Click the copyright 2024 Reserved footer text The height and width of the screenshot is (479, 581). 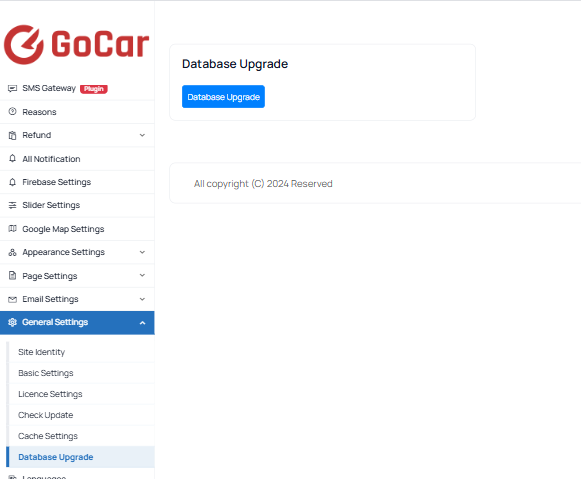click(263, 184)
